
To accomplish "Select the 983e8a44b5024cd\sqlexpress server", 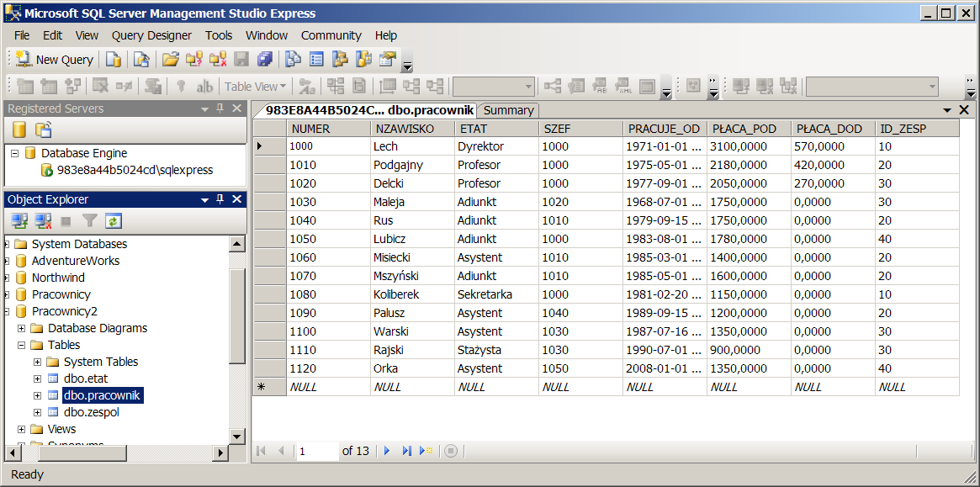I will pos(135,170).
